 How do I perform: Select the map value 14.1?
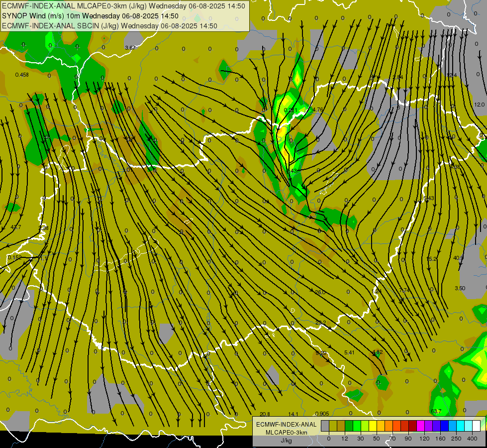(x=293, y=414)
